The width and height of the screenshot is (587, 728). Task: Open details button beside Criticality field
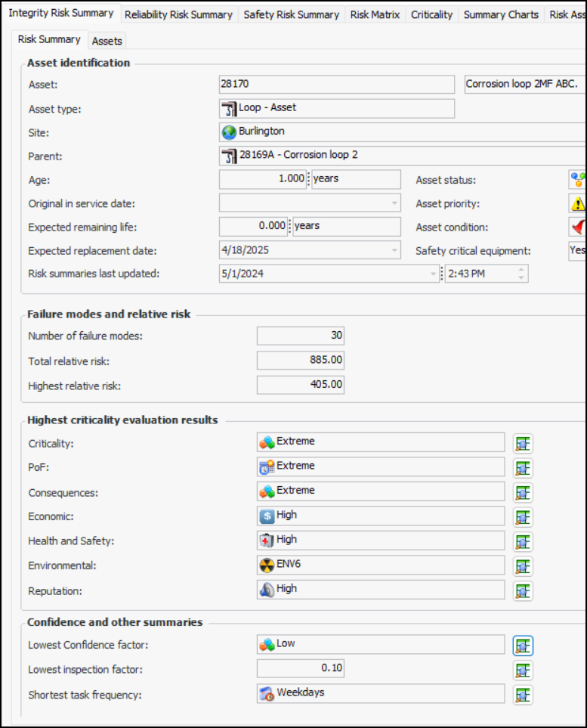[523, 443]
